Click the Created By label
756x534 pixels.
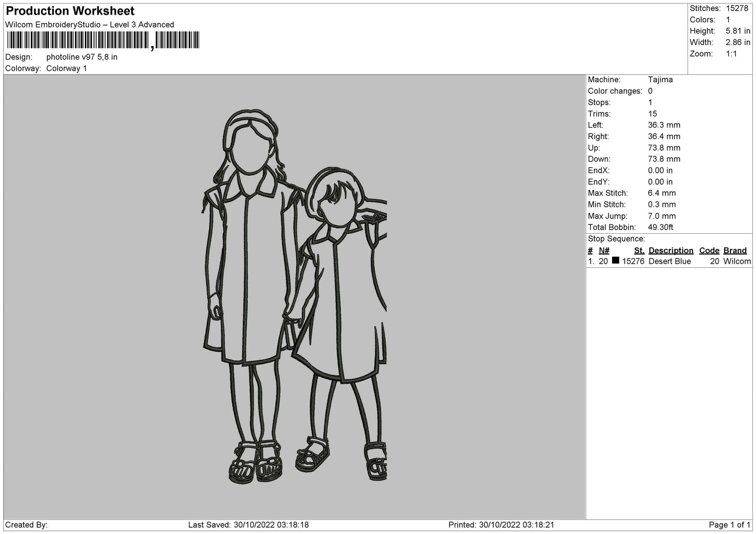(26, 525)
